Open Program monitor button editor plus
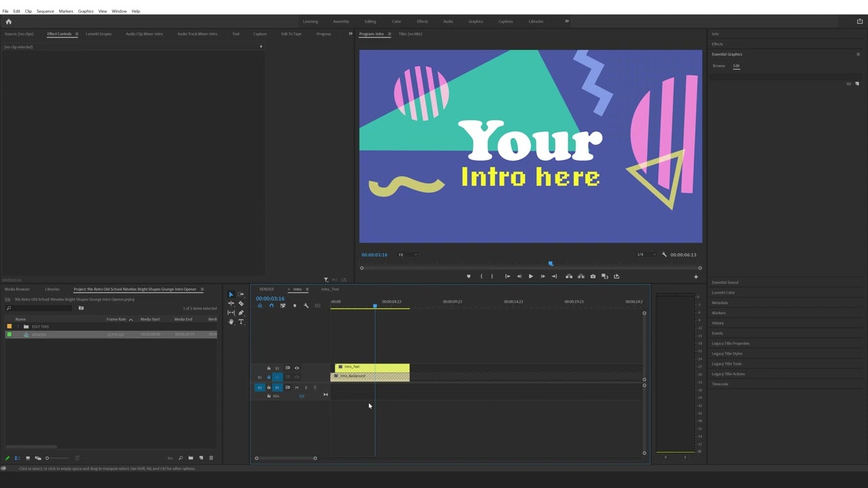The image size is (868, 488). point(696,277)
